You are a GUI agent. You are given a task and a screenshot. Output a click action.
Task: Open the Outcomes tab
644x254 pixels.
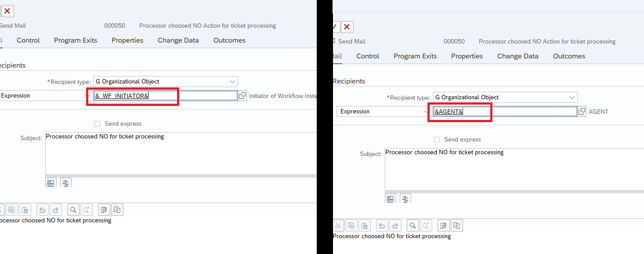(229, 40)
